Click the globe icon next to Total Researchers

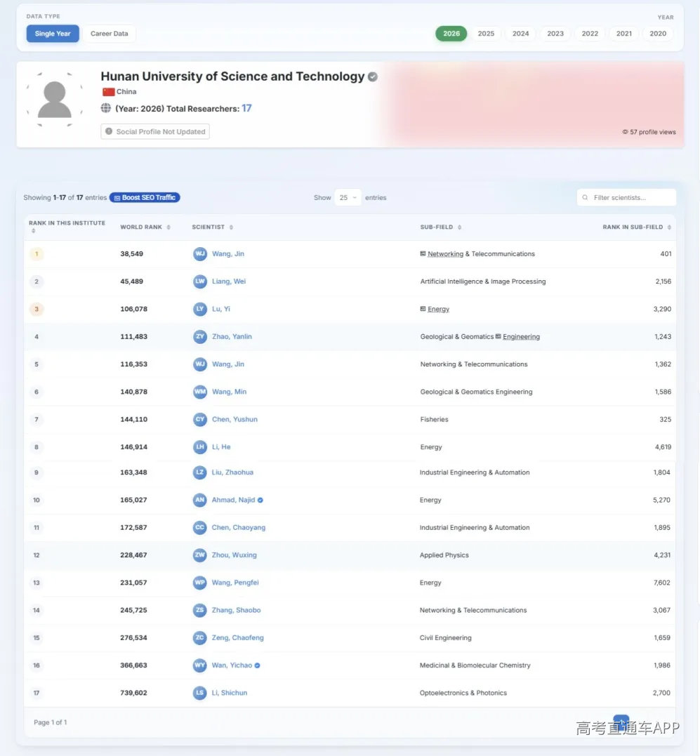click(106, 108)
